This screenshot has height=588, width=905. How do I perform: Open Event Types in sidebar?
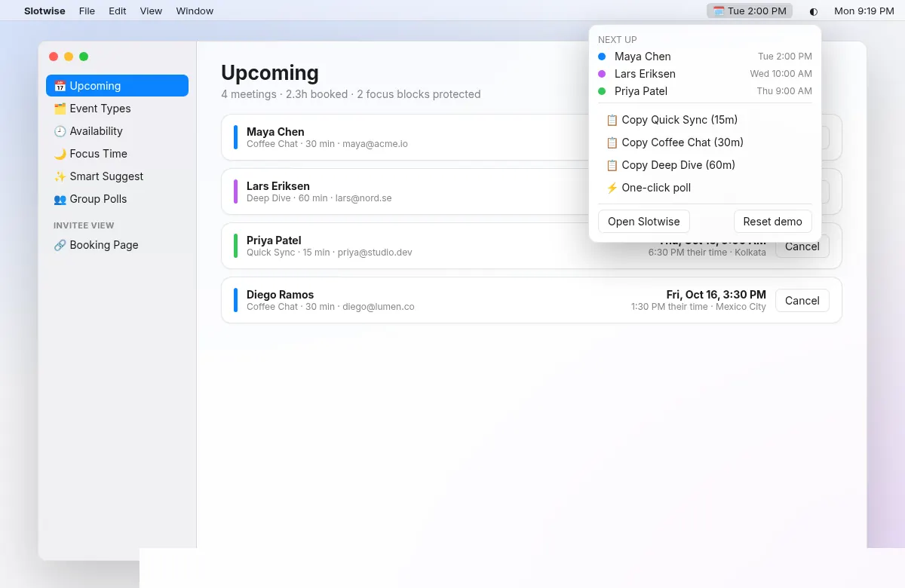(117, 109)
